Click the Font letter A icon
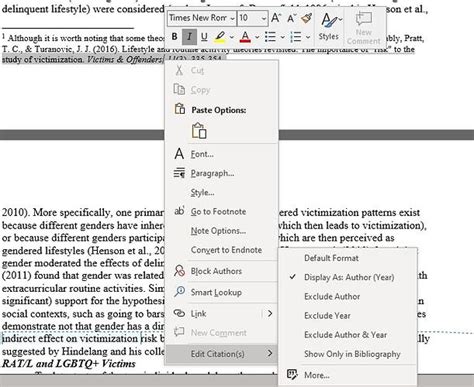This screenshot has height=387, width=474. coord(179,154)
